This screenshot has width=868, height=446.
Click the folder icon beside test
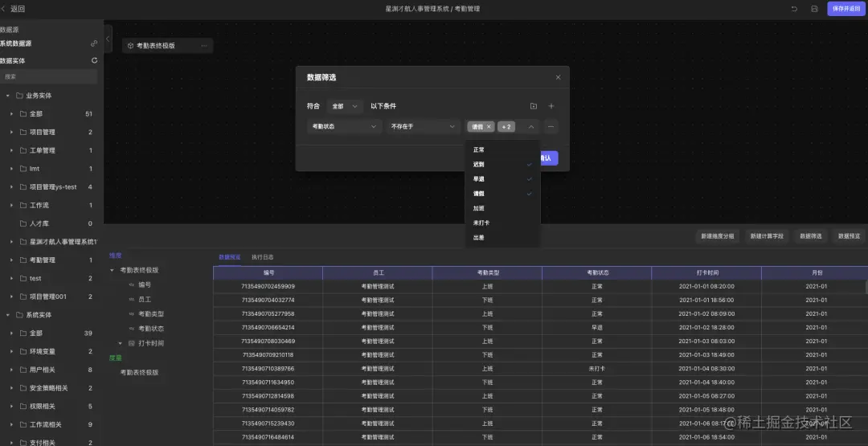pos(23,278)
